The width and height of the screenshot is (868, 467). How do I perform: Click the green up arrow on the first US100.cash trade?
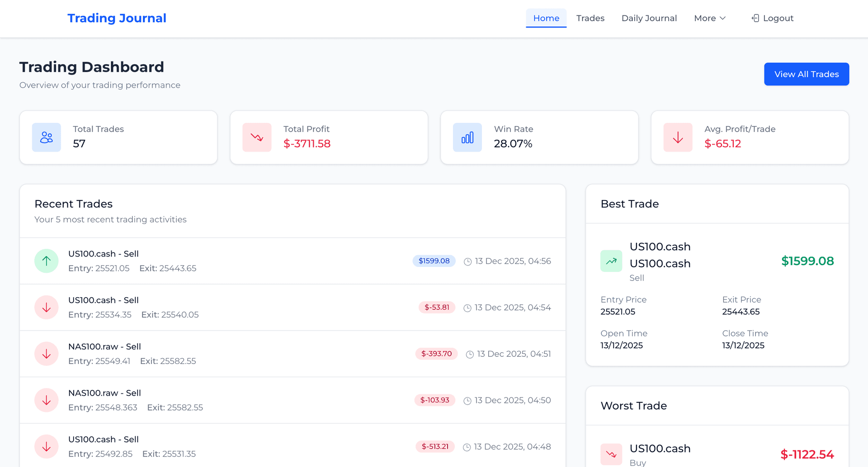pos(46,261)
